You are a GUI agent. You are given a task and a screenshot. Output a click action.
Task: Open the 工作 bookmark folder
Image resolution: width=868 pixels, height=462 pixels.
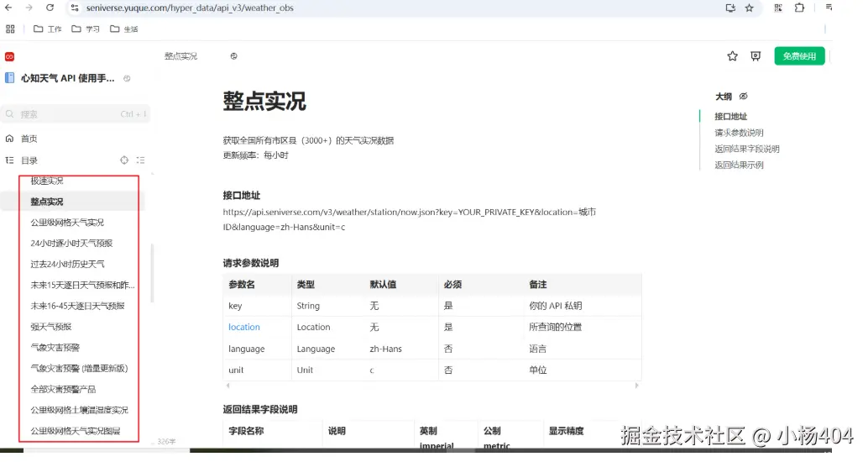click(x=48, y=29)
